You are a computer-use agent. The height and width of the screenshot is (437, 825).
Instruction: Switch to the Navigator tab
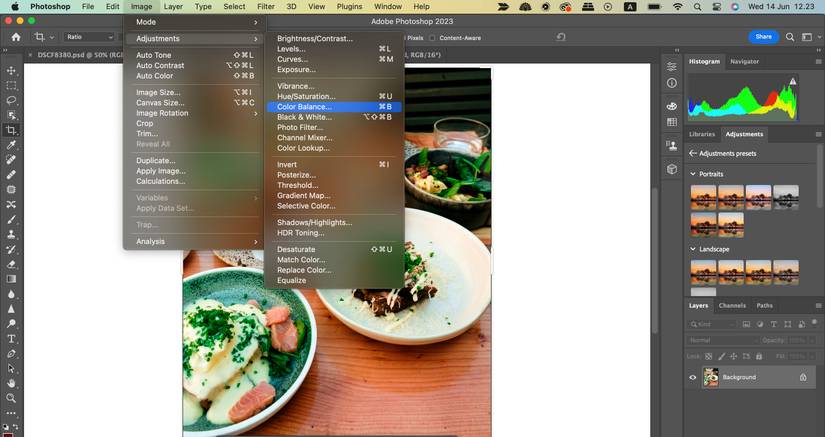coord(744,62)
